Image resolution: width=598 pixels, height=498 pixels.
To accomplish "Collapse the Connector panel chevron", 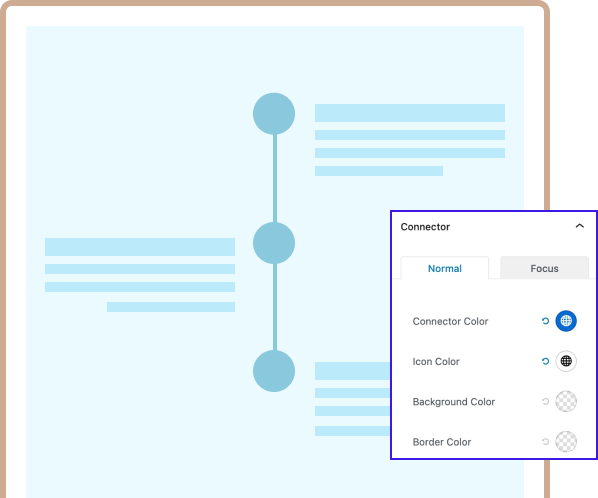I will tap(579, 226).
